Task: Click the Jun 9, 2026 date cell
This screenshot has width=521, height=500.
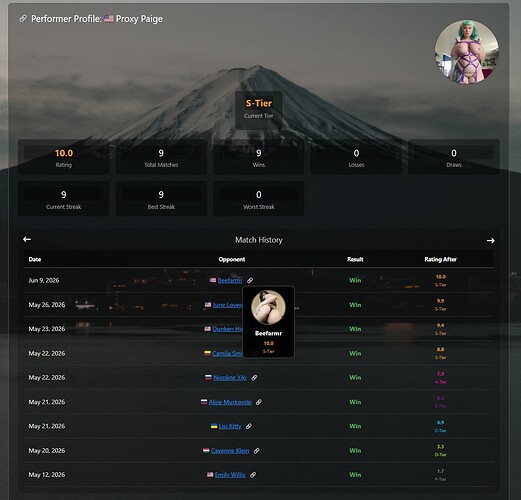Action: (x=44, y=280)
